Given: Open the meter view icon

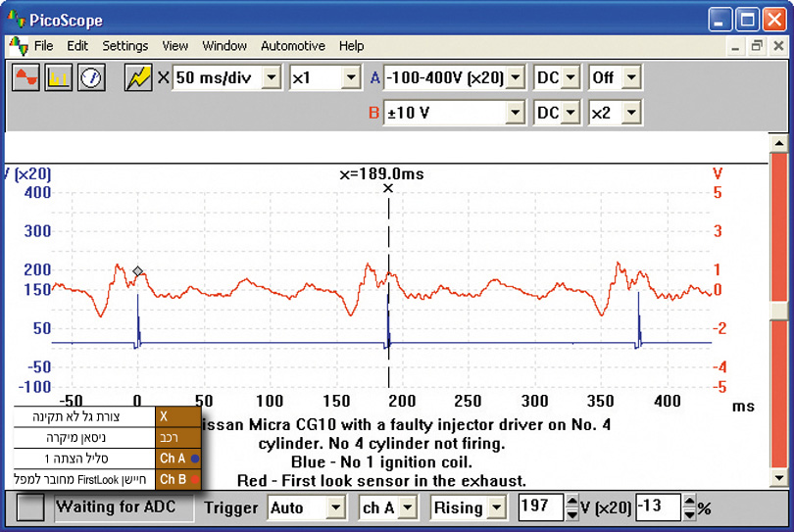Looking at the screenshot, I should coord(91,78).
